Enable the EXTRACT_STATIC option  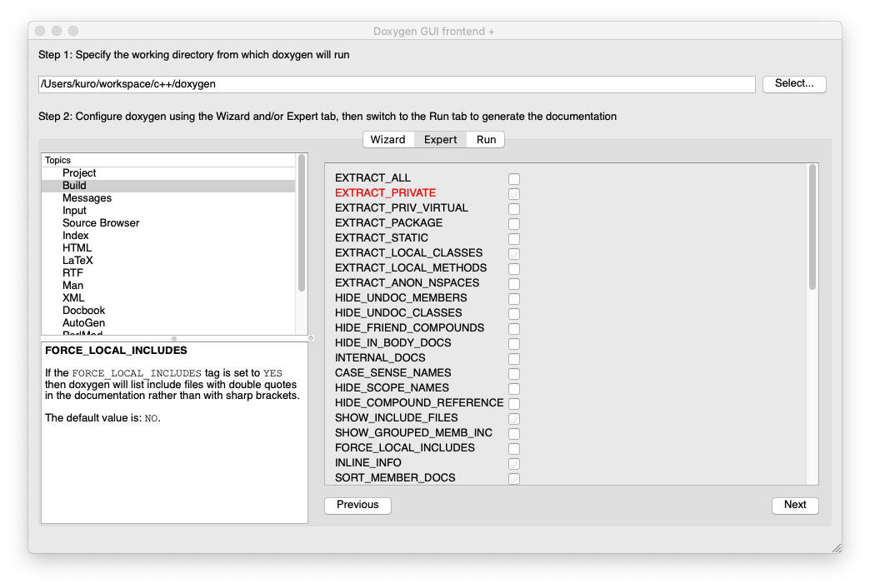click(x=514, y=238)
